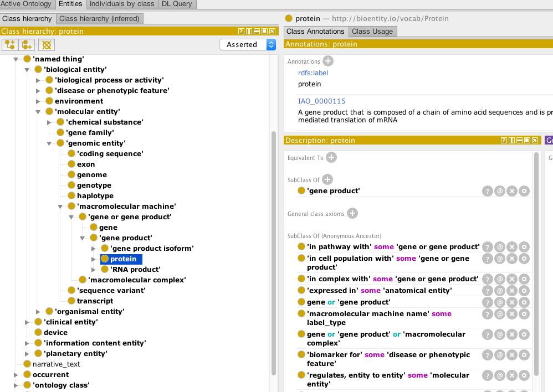Open the DL Query tab

coord(177,4)
